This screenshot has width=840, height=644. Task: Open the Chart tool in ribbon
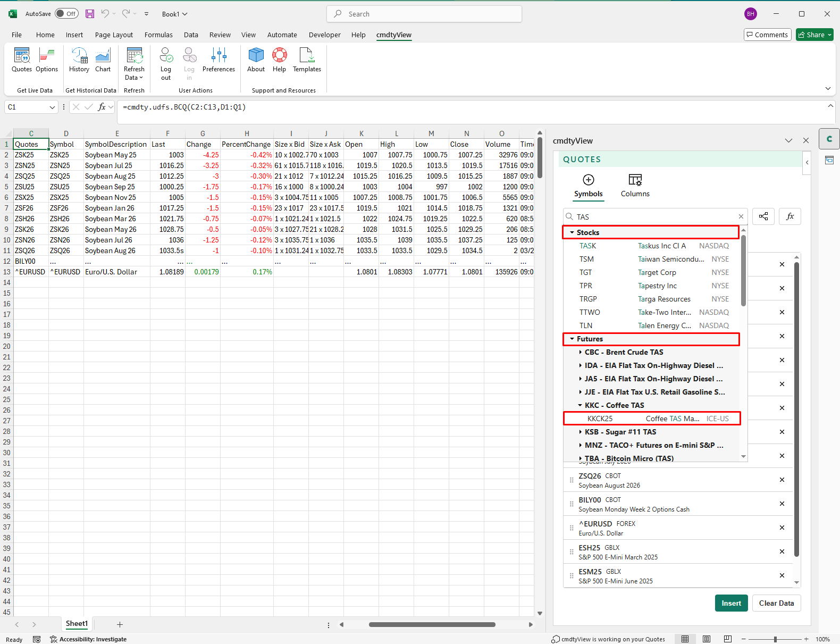pos(103,60)
